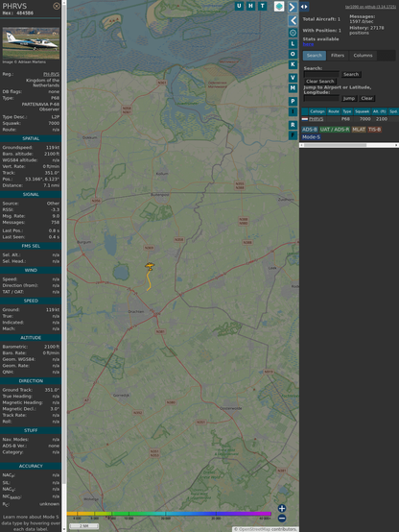Expand sidebar with right chevron arrow
The image size is (399, 532).
[x=293, y=7]
